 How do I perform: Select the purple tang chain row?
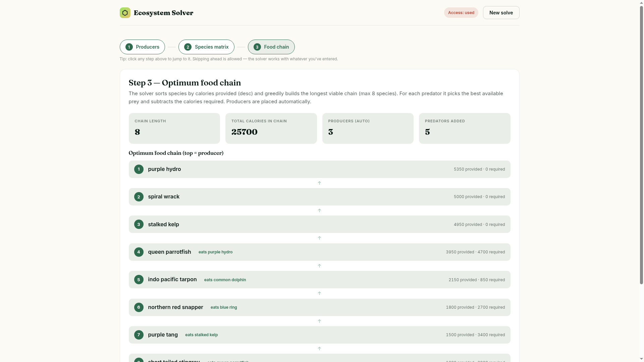[x=319, y=335]
